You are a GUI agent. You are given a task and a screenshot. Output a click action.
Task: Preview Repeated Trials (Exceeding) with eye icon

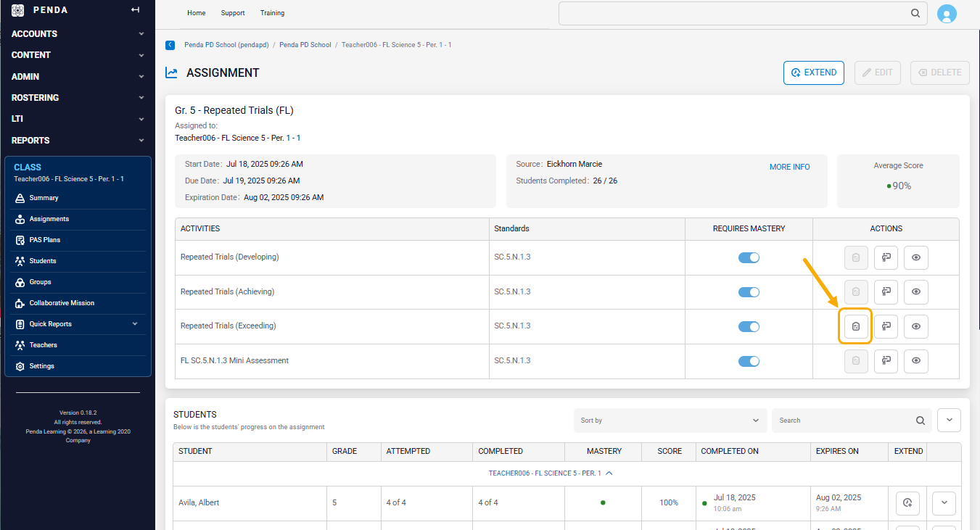coord(916,326)
